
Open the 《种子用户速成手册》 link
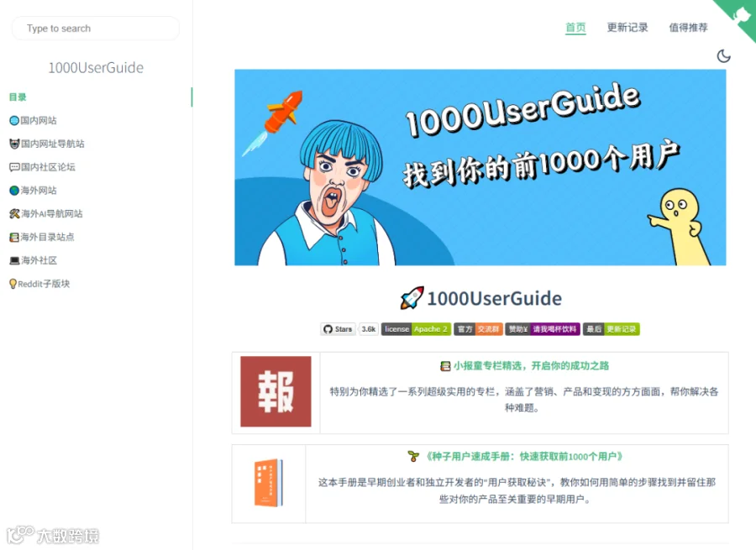523,456
